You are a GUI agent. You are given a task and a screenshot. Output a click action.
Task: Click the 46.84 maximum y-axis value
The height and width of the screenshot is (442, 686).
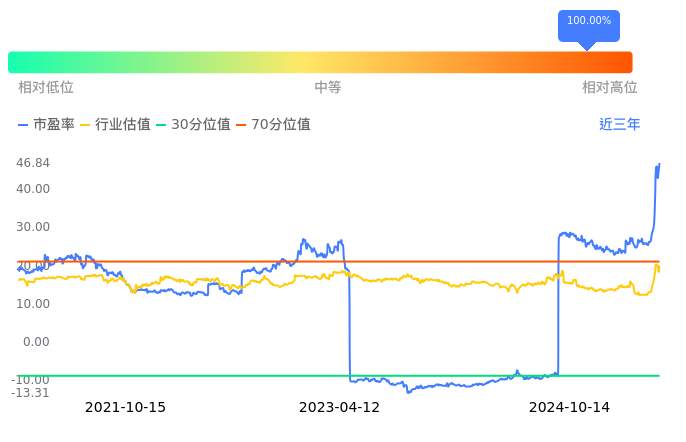(33, 163)
